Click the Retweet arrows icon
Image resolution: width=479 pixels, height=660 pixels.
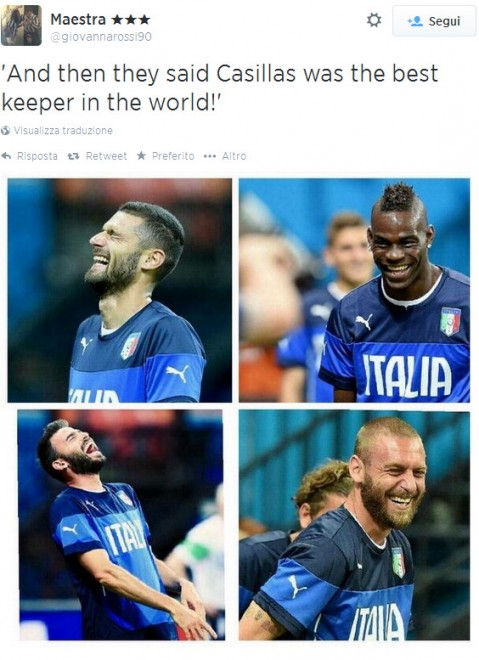coord(74,156)
